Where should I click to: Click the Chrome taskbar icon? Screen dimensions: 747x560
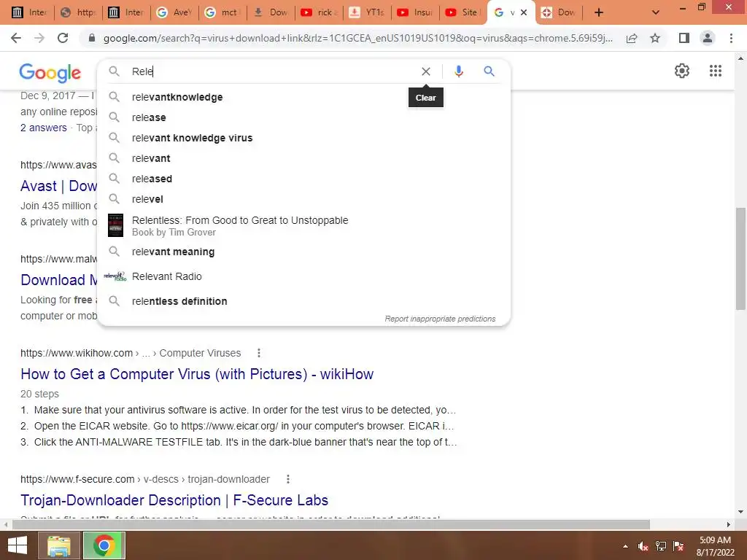coord(104,545)
